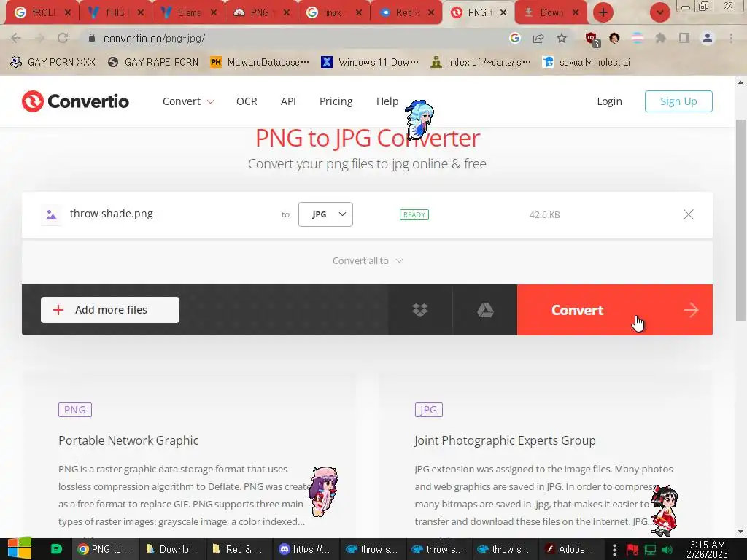Expand the Convert all to dropdown
This screenshot has width=747, height=560.
pyautogui.click(x=368, y=261)
